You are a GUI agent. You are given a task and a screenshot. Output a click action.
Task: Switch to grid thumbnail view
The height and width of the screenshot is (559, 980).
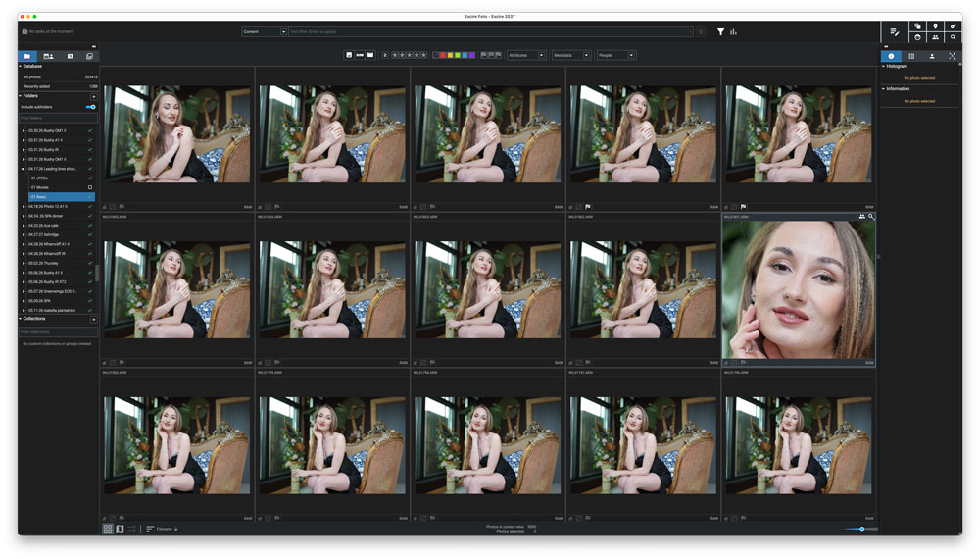point(108,529)
